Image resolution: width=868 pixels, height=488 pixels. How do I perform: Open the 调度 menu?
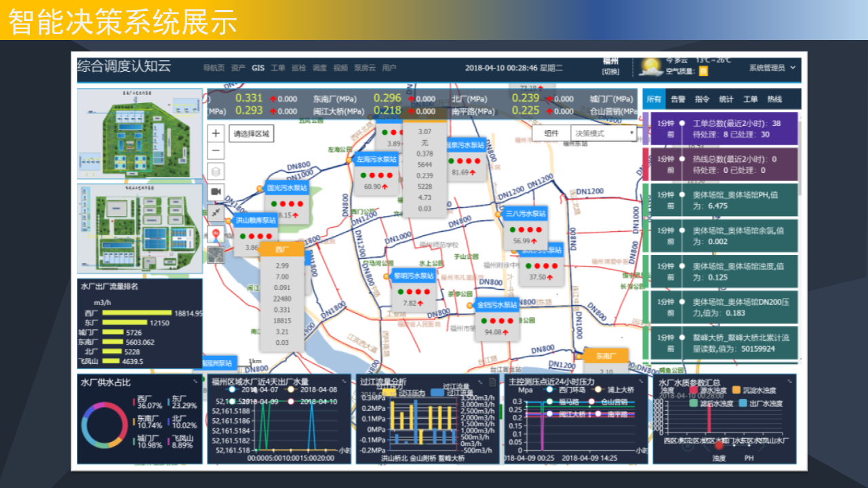click(319, 68)
